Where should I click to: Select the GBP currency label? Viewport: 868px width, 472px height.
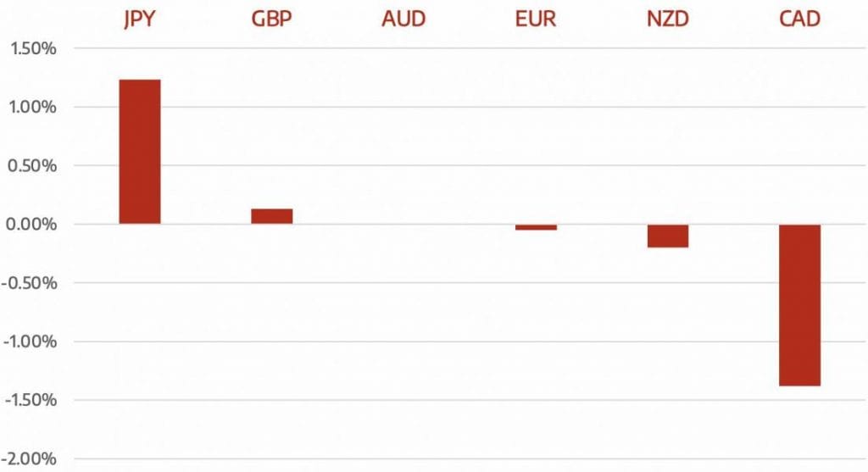point(271,19)
